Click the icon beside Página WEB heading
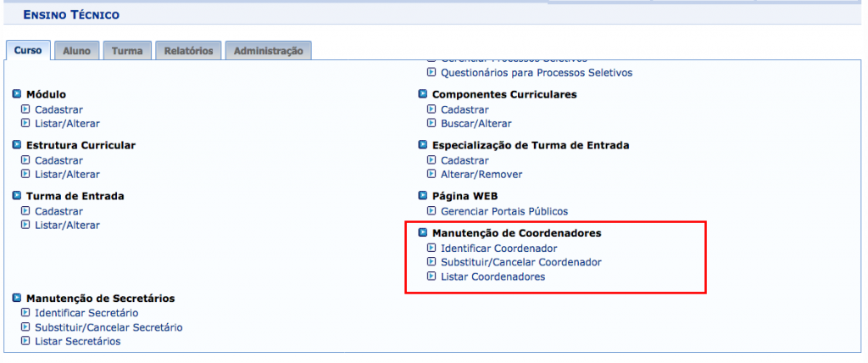Screen dimensions: 868x363 pos(423,196)
